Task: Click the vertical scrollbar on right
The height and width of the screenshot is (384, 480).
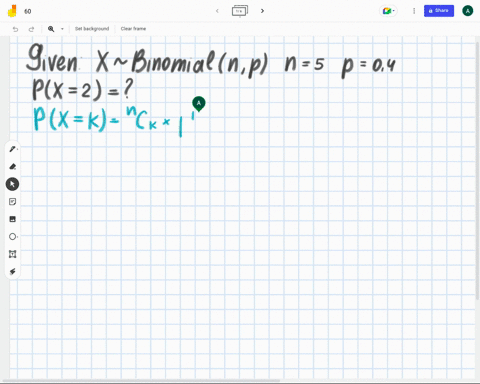Action: 478,170
